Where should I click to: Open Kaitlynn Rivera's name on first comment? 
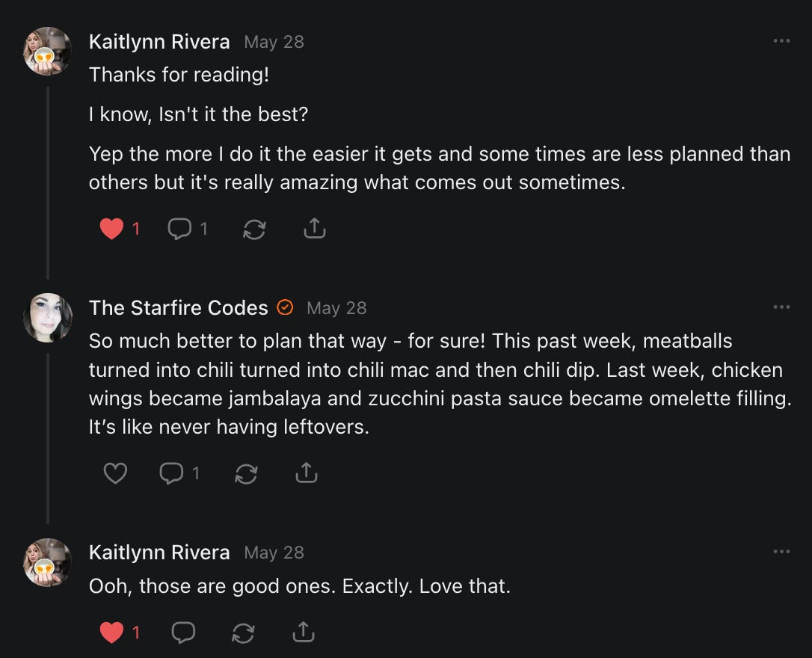click(x=159, y=42)
